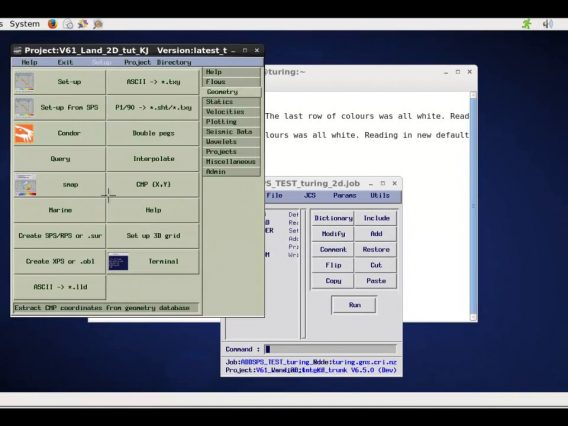This screenshot has width=568, height=426.
Task: Select the Geometry category
Action: (x=231, y=92)
